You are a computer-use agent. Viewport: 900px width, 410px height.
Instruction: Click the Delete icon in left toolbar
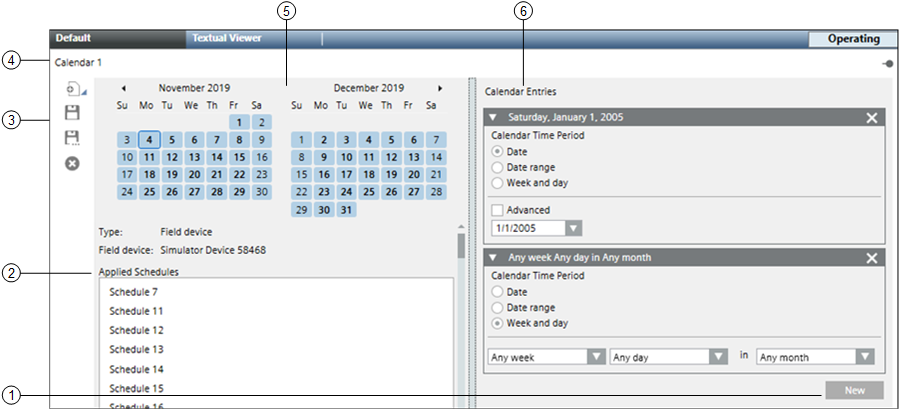coord(72,163)
